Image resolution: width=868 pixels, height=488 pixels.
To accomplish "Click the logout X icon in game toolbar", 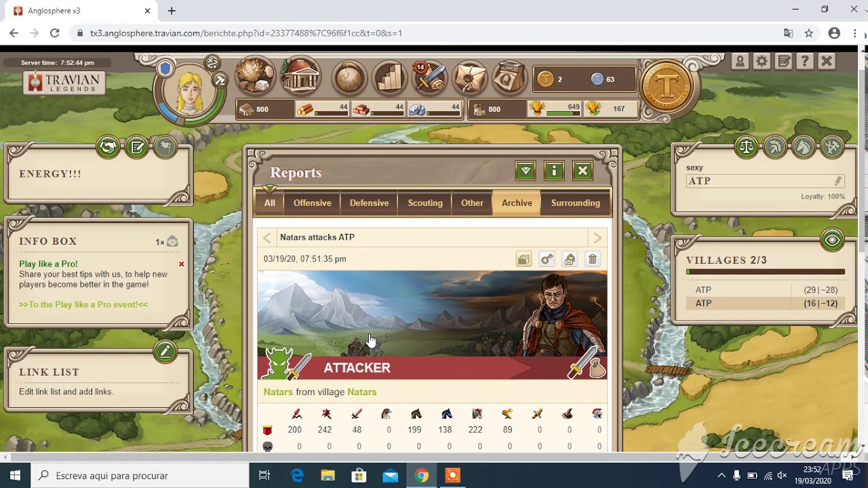I will point(827,61).
